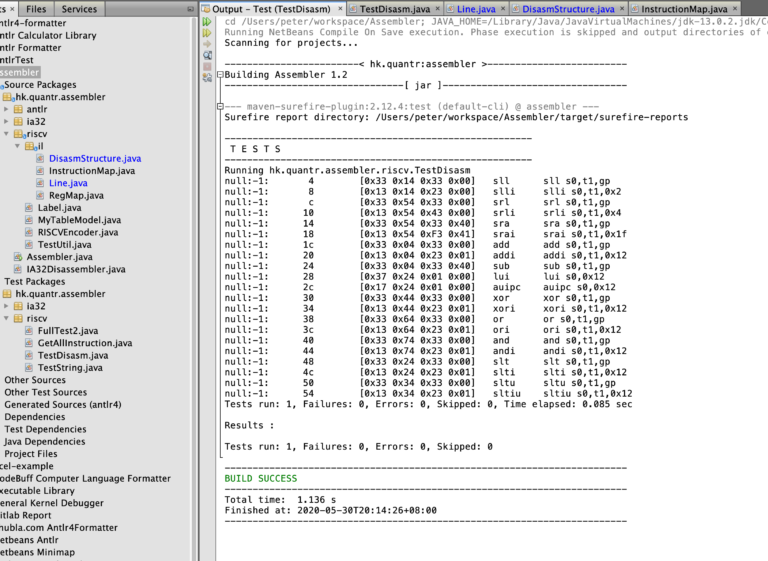
Task: Switch to the TestDisasm.java tab
Action: (x=394, y=9)
